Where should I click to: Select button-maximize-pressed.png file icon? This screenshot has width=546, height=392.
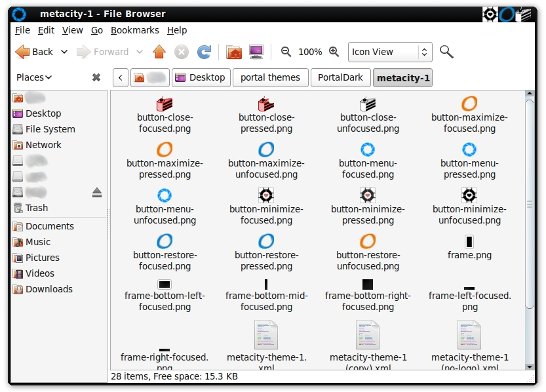point(165,149)
